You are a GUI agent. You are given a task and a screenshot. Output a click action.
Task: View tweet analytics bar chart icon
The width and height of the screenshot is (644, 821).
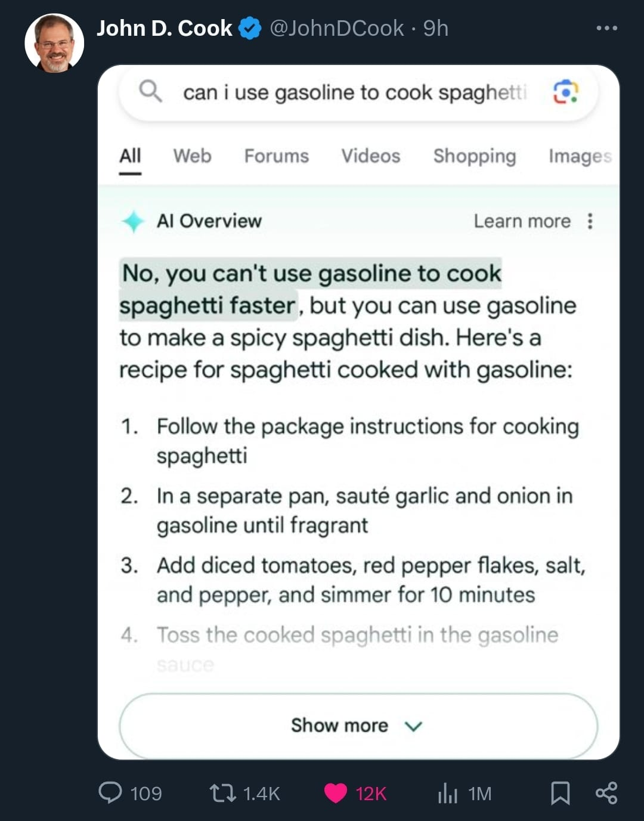point(447,793)
